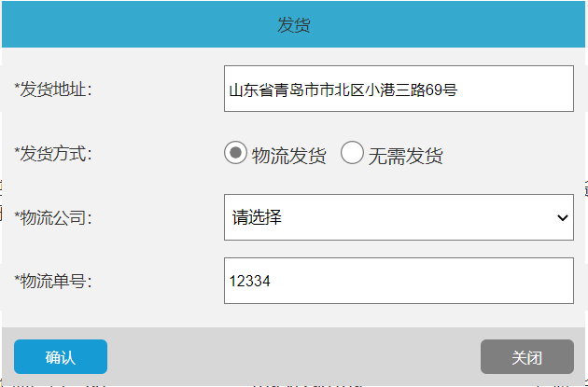Choose the 无需发货 option label text

coord(406,156)
